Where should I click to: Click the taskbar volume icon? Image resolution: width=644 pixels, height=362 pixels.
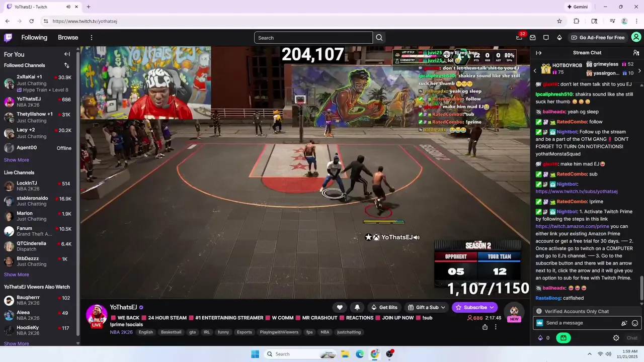click(609, 354)
